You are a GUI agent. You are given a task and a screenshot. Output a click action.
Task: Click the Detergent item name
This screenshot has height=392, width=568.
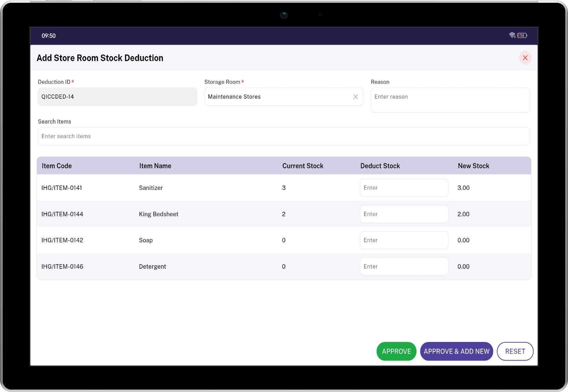(x=152, y=267)
